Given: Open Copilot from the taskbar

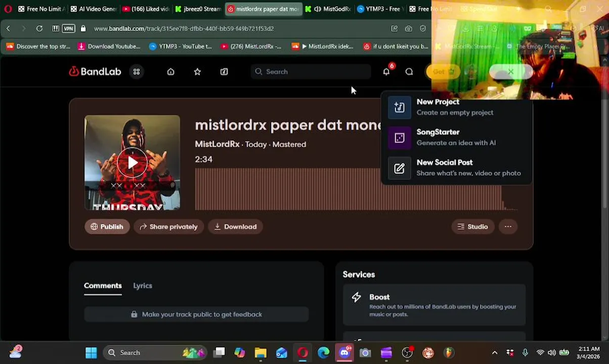Looking at the screenshot, I should tap(239, 353).
